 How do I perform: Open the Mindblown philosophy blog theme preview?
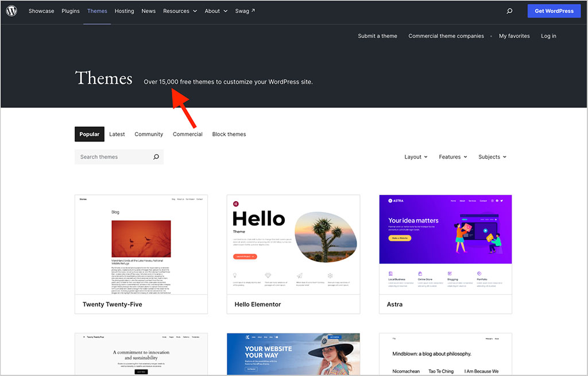pos(446,354)
